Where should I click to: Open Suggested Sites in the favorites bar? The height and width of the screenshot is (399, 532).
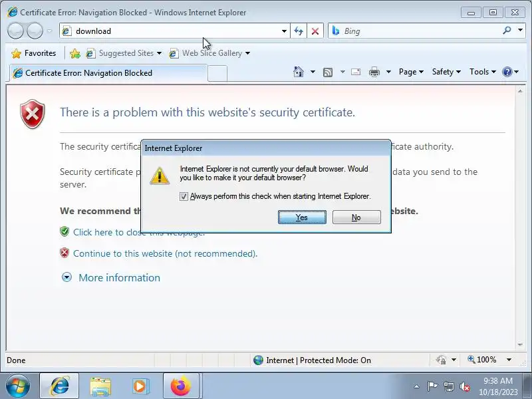[x=123, y=53]
